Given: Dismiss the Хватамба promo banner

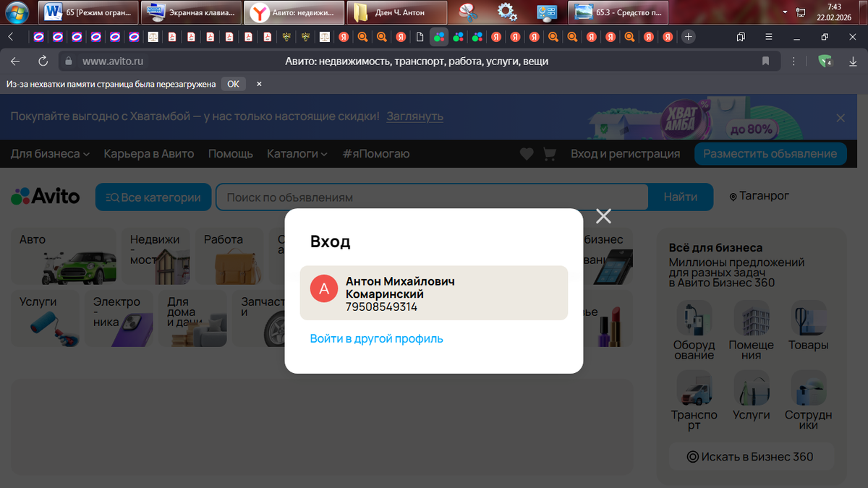Looking at the screenshot, I should [x=841, y=117].
